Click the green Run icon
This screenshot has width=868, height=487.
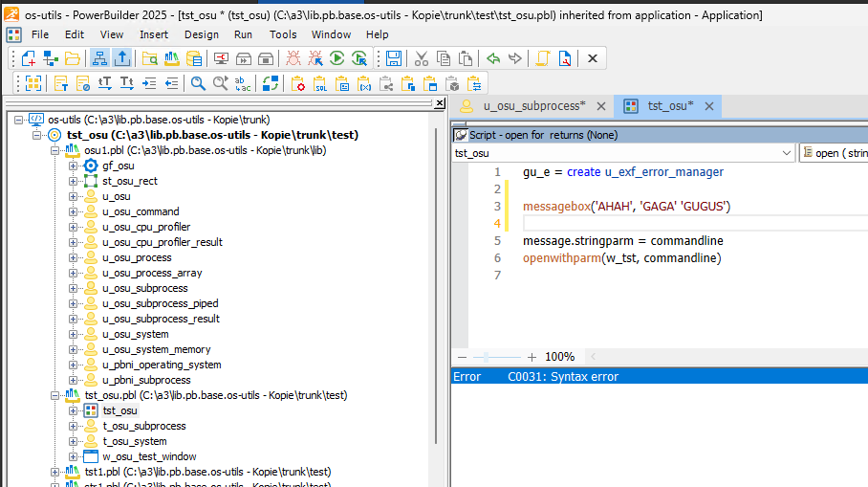(x=336, y=58)
